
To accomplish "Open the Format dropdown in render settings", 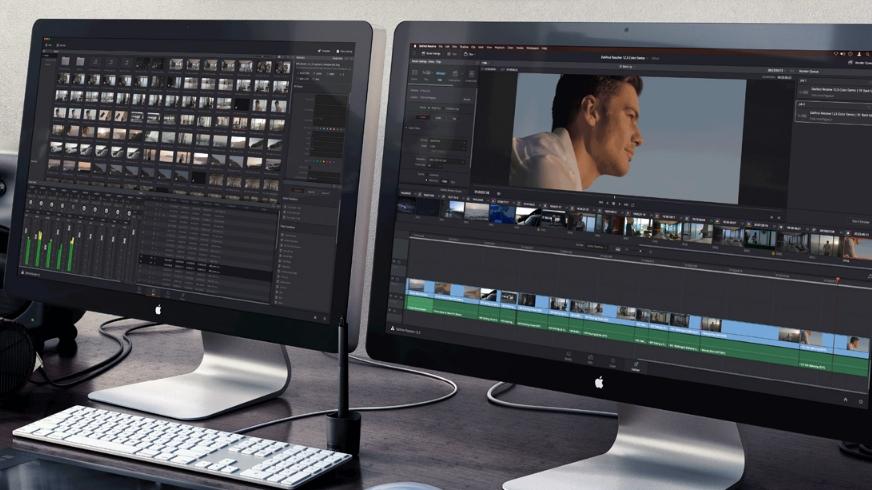I will 448,140.
